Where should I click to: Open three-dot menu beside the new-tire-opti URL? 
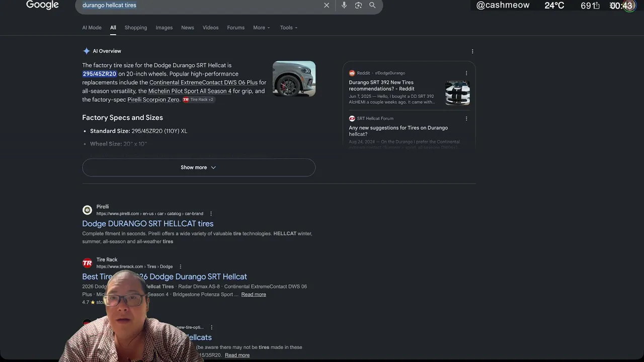point(211,327)
